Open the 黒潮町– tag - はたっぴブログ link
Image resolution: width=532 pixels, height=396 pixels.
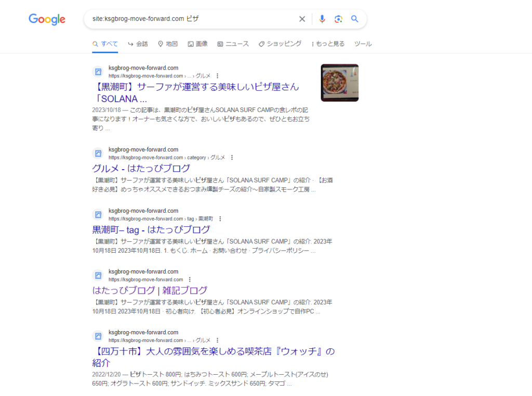pos(151,230)
